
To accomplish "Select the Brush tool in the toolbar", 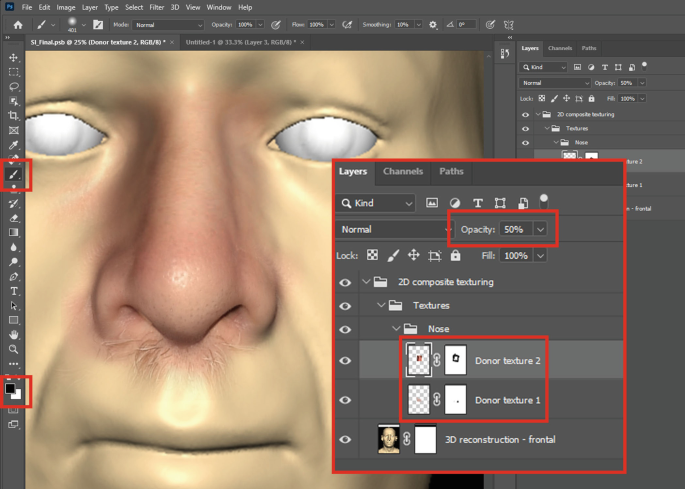I will [14, 174].
